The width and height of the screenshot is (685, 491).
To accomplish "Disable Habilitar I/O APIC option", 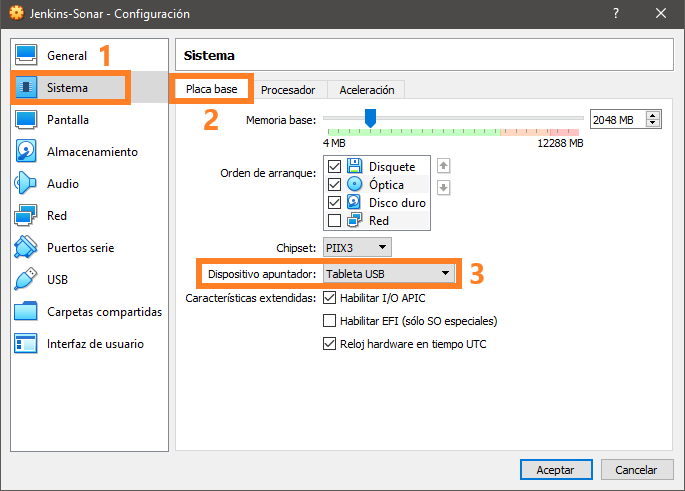I will pyautogui.click(x=329, y=298).
